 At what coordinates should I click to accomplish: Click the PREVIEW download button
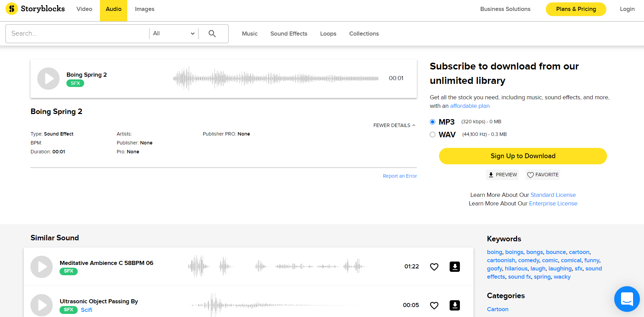tap(502, 175)
